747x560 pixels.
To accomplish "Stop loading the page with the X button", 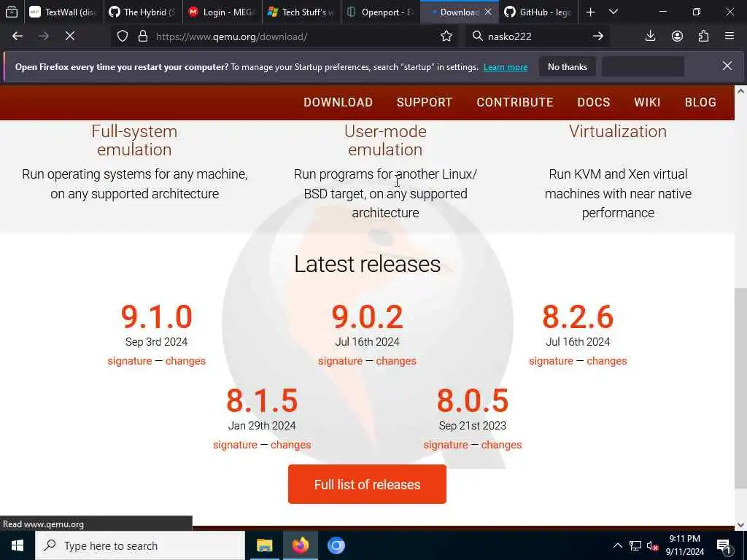I will [70, 36].
